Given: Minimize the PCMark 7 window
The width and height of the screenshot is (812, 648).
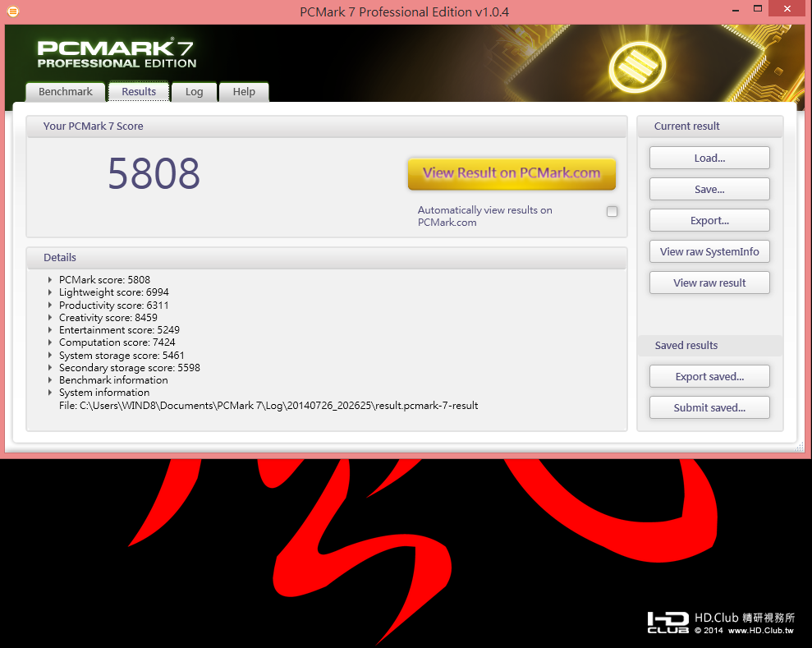Looking at the screenshot, I should point(736,9).
